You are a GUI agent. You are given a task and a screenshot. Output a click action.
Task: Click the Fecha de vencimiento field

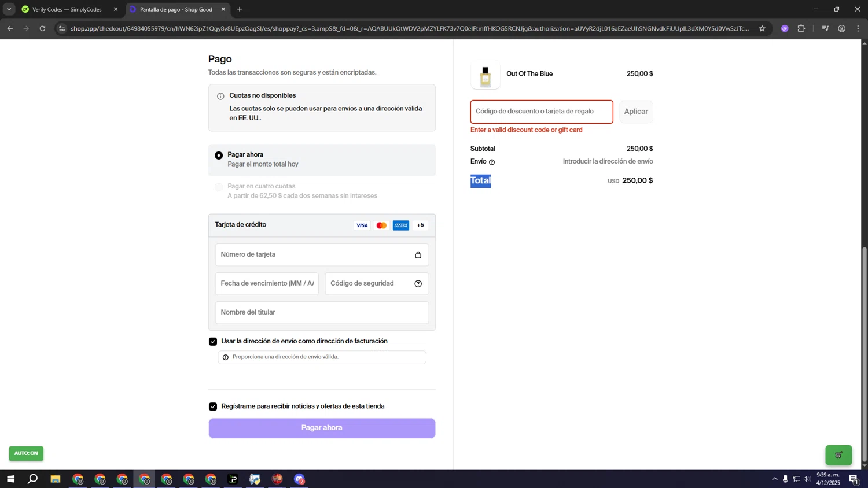click(267, 284)
